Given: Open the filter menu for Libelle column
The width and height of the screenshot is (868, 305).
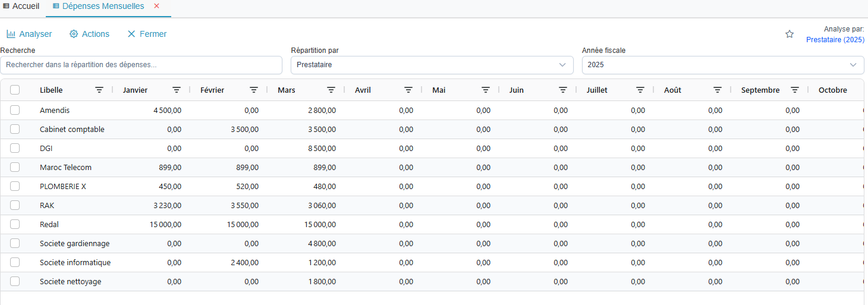Looking at the screenshot, I should pos(99,90).
